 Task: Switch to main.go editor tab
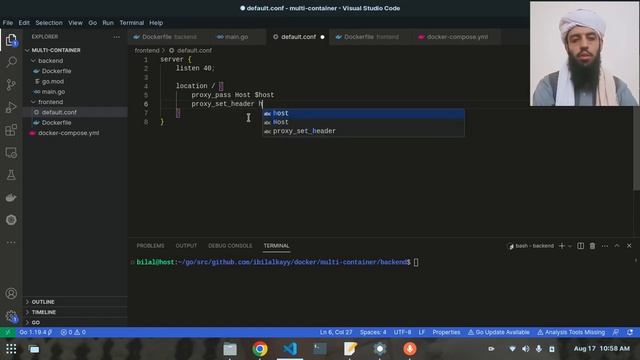tap(237, 37)
